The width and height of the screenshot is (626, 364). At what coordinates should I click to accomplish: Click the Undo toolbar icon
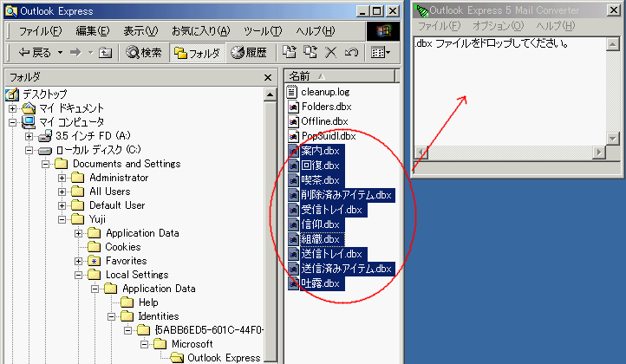(351, 52)
